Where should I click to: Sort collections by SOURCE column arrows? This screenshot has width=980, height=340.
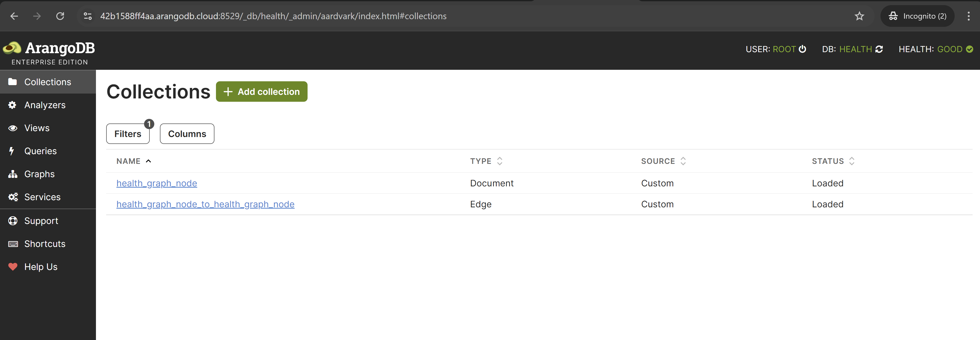683,161
